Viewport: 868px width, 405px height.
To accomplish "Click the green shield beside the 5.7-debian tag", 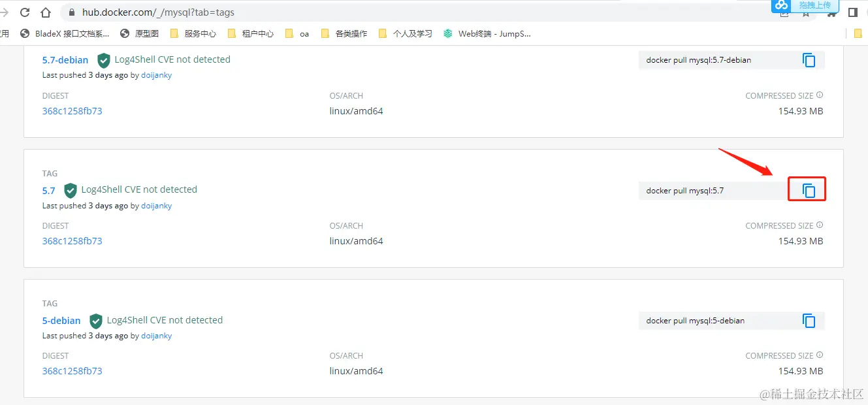I will point(104,61).
